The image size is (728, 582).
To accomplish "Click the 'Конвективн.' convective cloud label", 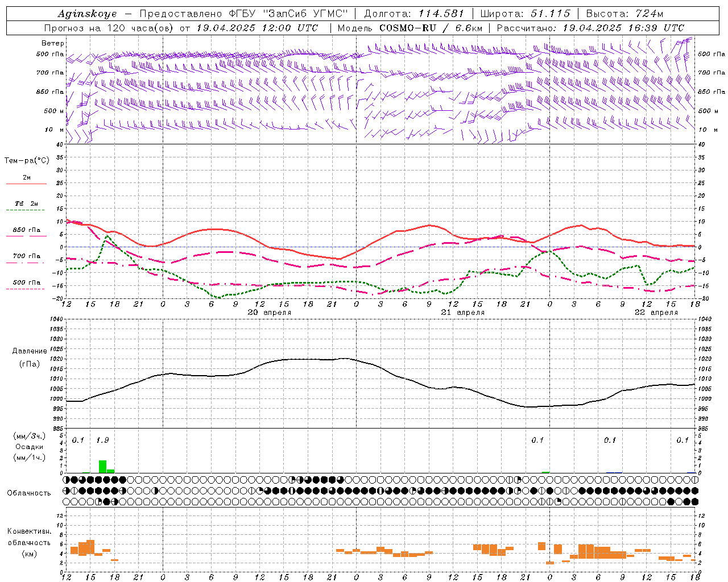I will point(29,531).
